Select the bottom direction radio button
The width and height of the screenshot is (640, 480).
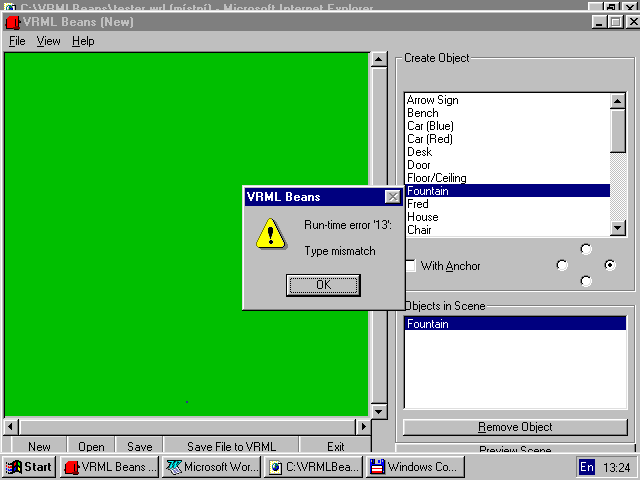coord(586,281)
